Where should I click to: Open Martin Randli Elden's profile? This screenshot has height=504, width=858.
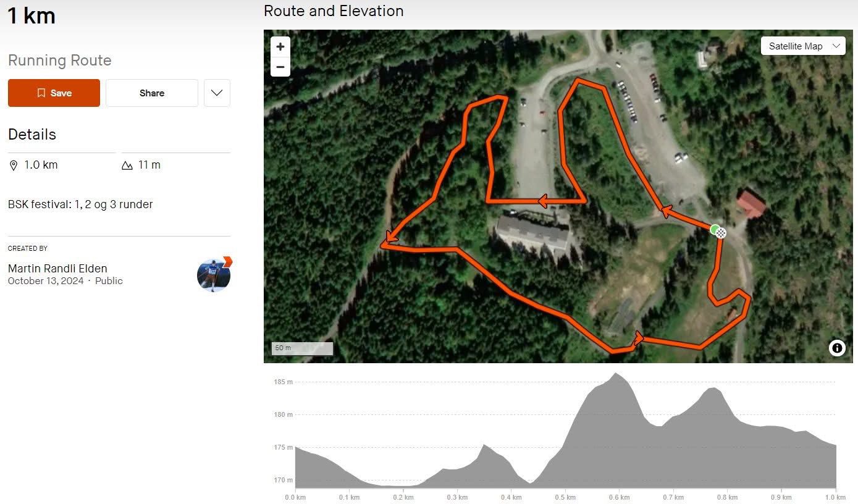pos(57,269)
